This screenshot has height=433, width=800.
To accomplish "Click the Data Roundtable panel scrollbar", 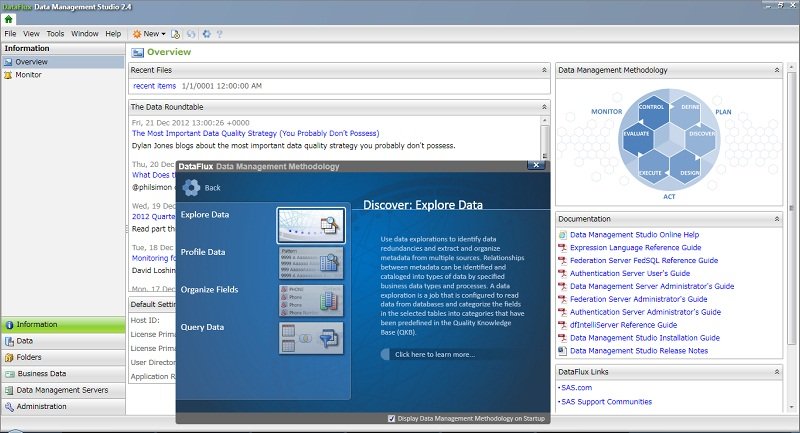I will click(544, 138).
